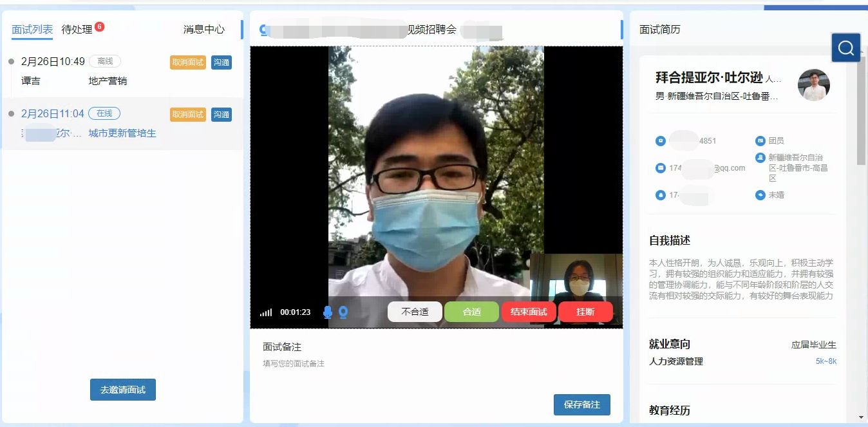Click the QQ bell icon in resume

click(x=660, y=195)
